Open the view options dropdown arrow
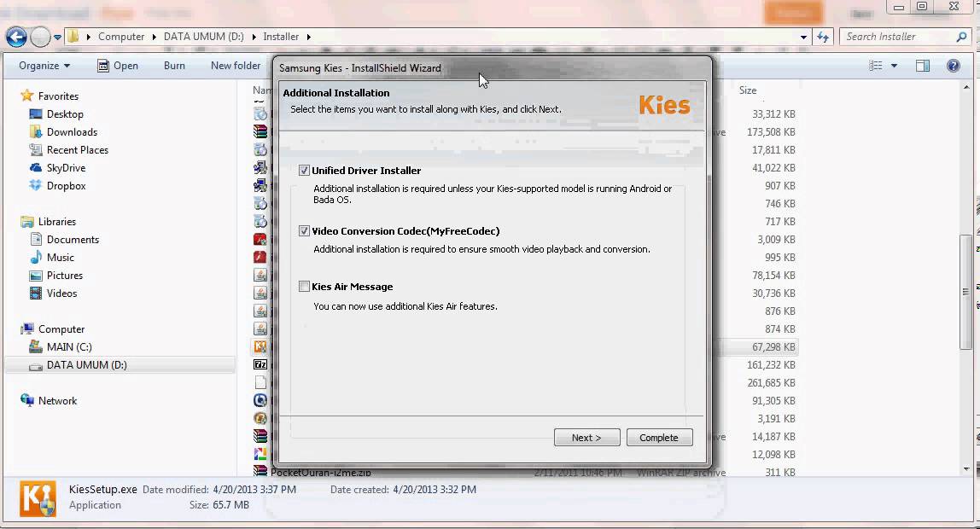The image size is (980, 529). pos(895,66)
